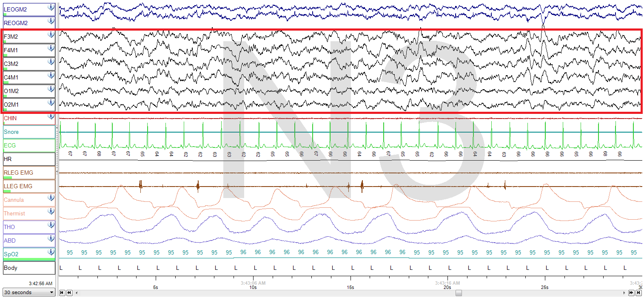Image resolution: width=644 pixels, height=300 pixels.
Task: Click the scrollbar right arrow
Action: pyautogui.click(x=625, y=293)
